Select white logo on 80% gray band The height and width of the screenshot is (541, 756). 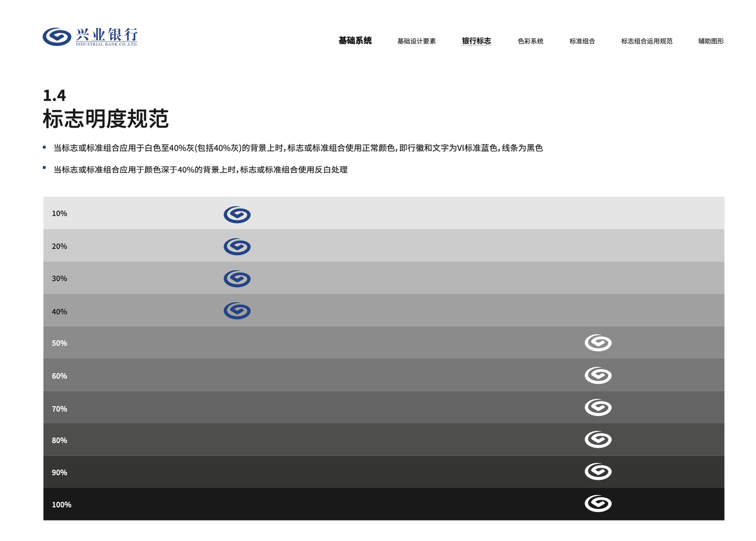598,440
